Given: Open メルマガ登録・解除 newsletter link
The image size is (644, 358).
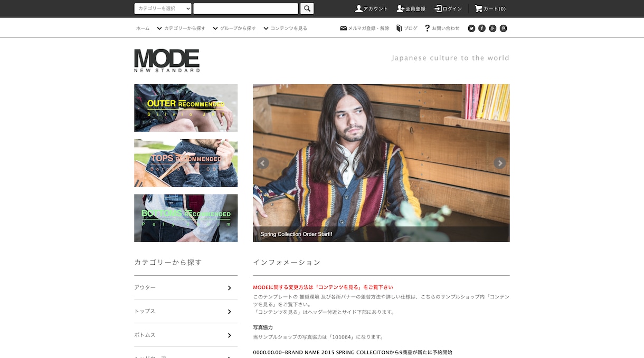Looking at the screenshot, I should tap(365, 28).
